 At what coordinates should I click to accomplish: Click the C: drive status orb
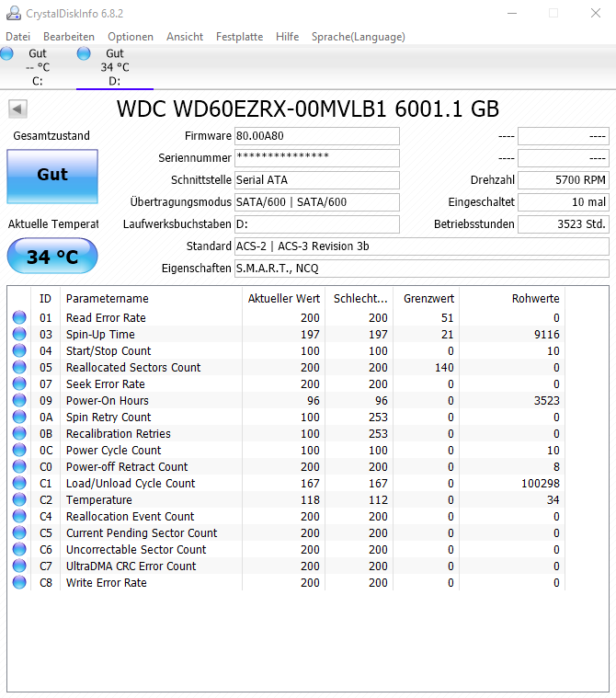point(6,53)
